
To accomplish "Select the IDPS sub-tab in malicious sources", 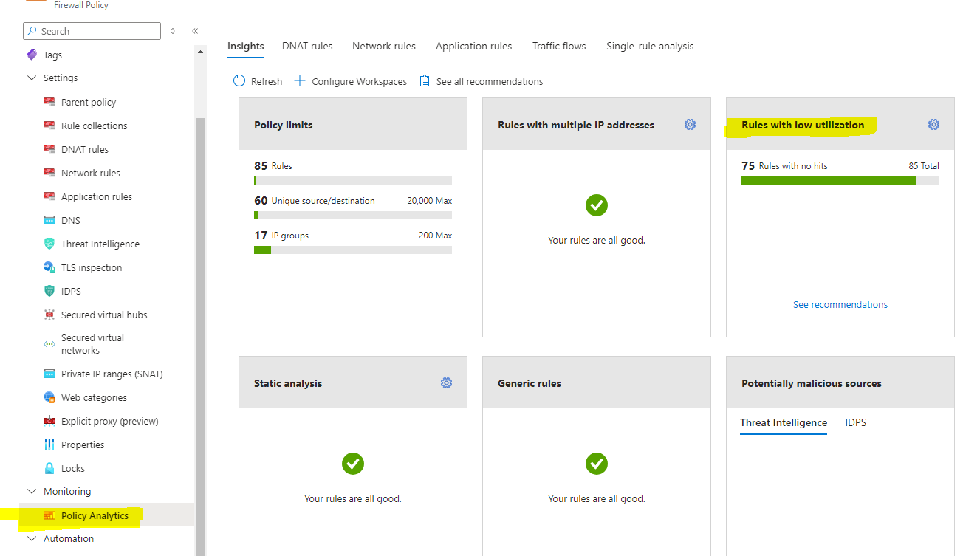I will point(856,423).
